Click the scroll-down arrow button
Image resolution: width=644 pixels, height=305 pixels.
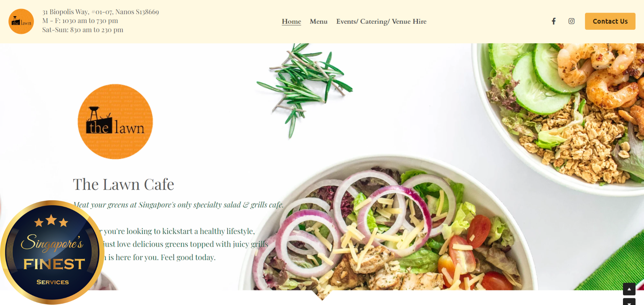coord(629,302)
